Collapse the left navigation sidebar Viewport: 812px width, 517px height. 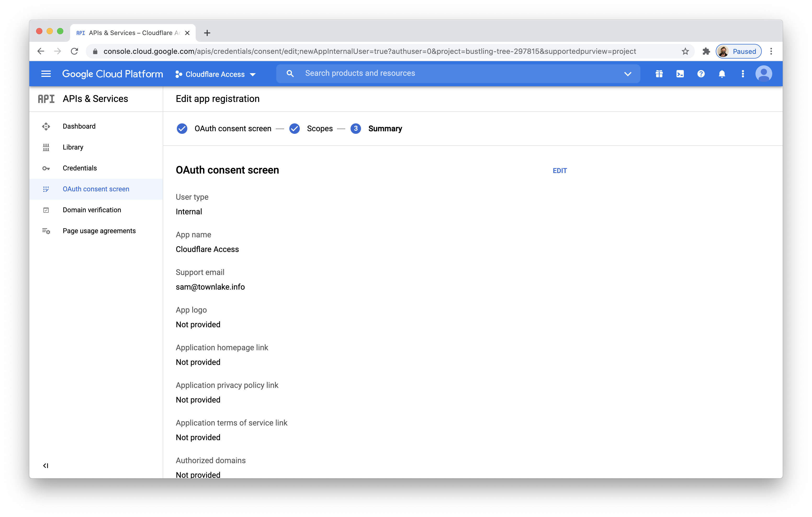coord(46,466)
